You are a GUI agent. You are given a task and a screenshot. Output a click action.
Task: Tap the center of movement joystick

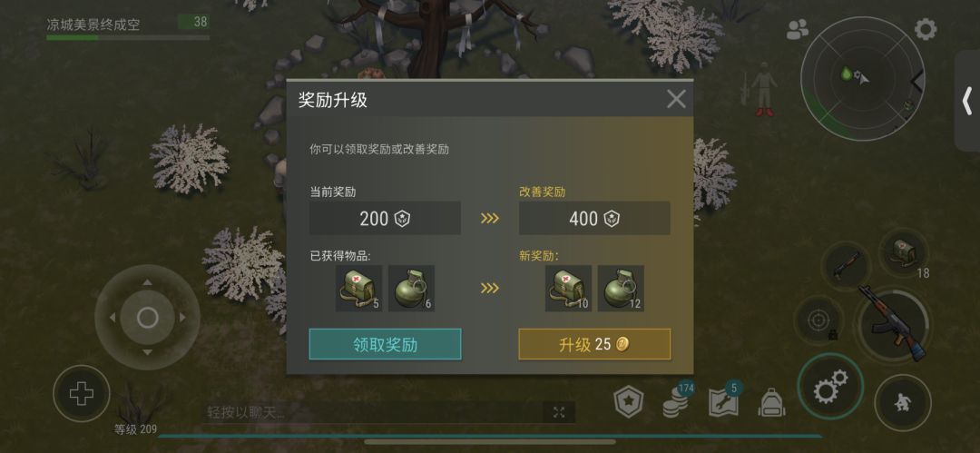point(148,317)
